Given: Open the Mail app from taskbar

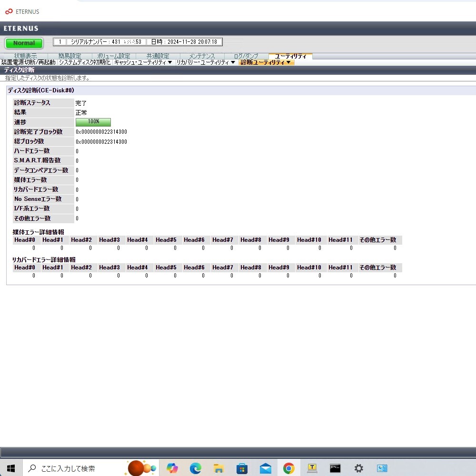Looking at the screenshot, I should (x=265, y=468).
